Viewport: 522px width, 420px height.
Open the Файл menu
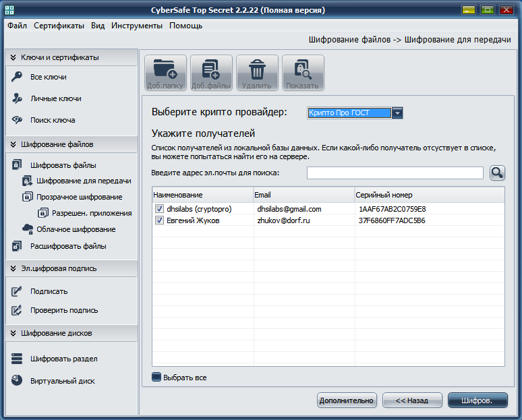pos(18,26)
